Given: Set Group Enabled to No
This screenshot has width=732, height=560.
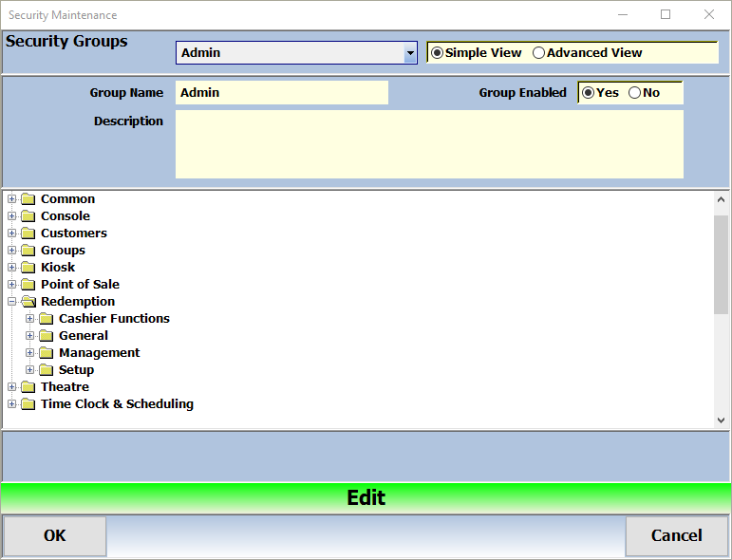Looking at the screenshot, I should [x=635, y=93].
